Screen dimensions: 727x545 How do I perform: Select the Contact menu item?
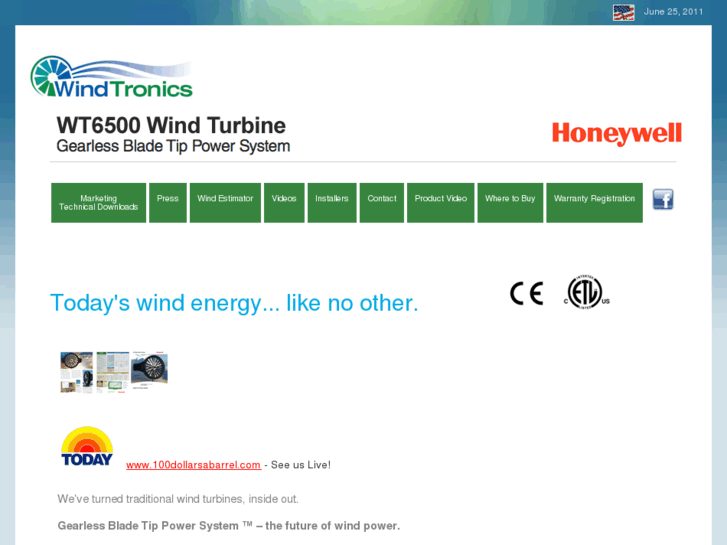(x=382, y=203)
